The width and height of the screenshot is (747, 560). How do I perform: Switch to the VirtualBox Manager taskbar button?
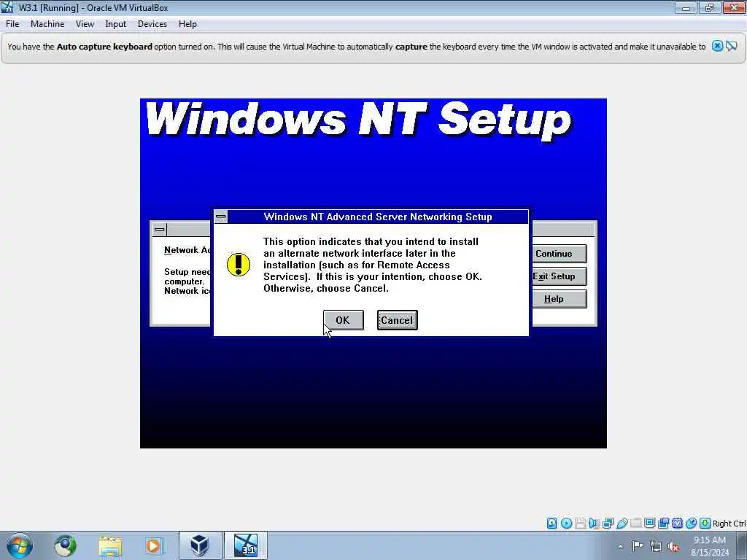pyautogui.click(x=200, y=545)
